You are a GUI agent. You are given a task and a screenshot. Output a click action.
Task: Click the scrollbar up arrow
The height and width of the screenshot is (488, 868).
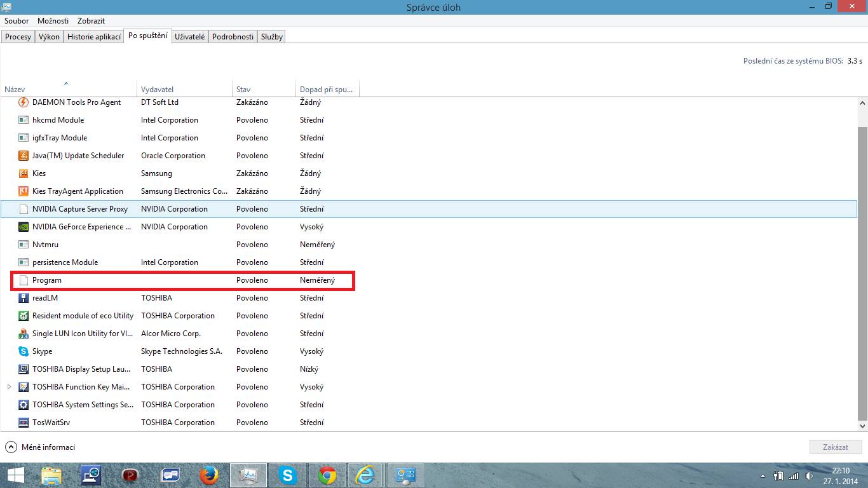click(x=862, y=103)
